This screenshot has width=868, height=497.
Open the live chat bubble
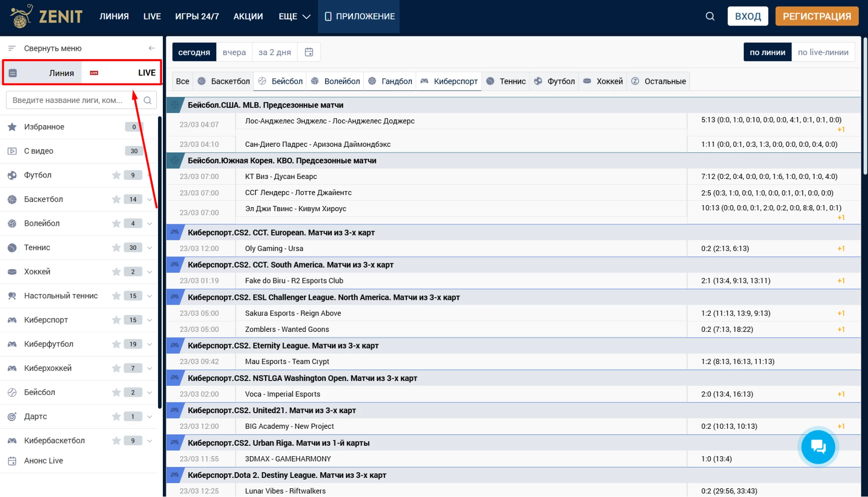pos(818,447)
